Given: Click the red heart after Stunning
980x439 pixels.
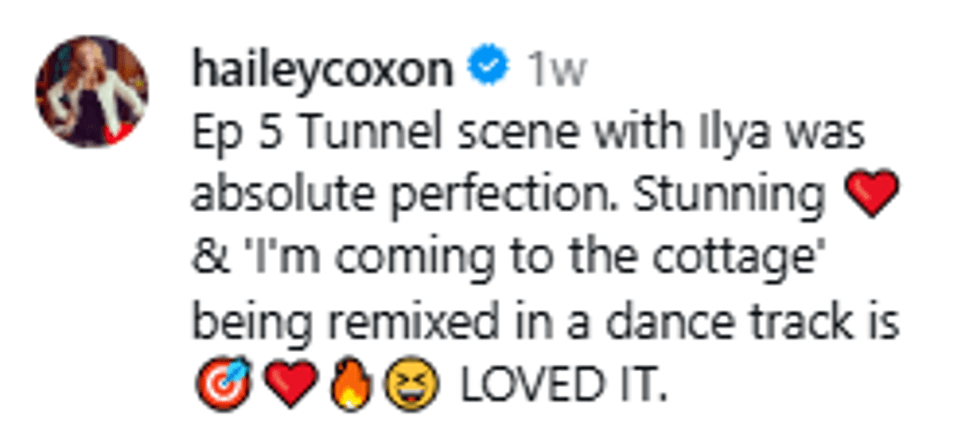Looking at the screenshot, I should tap(873, 196).
